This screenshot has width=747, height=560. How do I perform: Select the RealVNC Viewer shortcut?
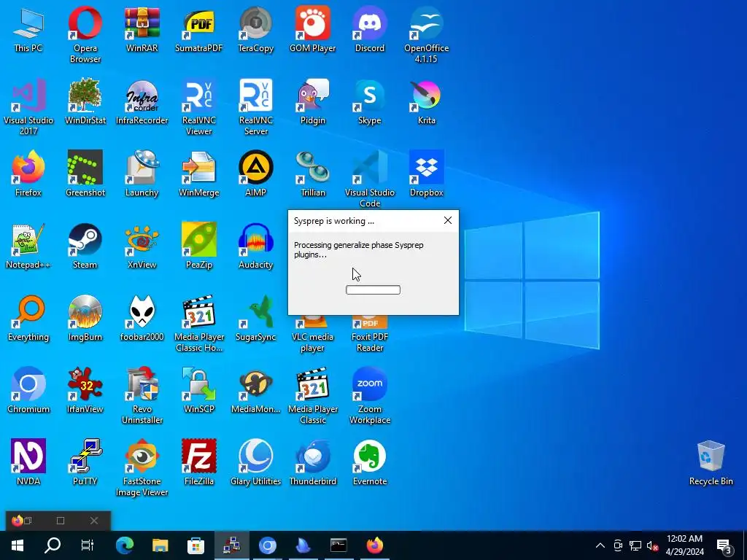pyautogui.click(x=199, y=106)
